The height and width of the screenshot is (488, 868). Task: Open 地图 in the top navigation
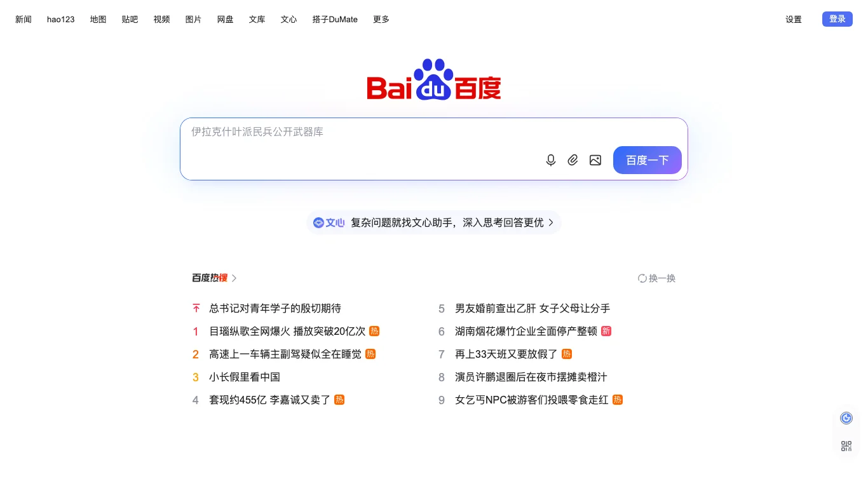tap(98, 20)
